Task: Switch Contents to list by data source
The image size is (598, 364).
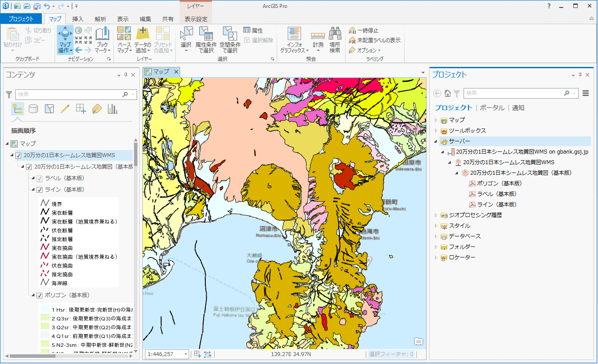Action: click(x=33, y=108)
